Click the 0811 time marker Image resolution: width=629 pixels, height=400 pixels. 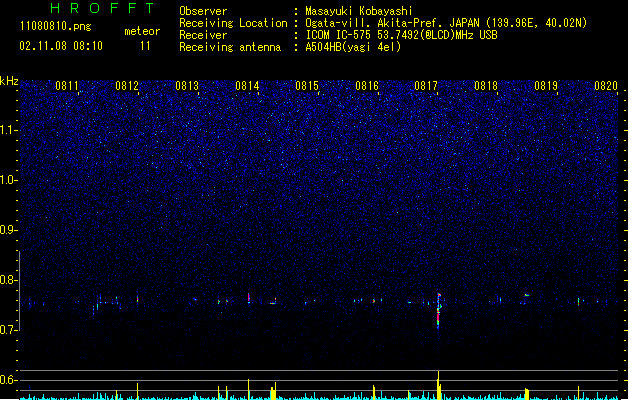(x=67, y=86)
